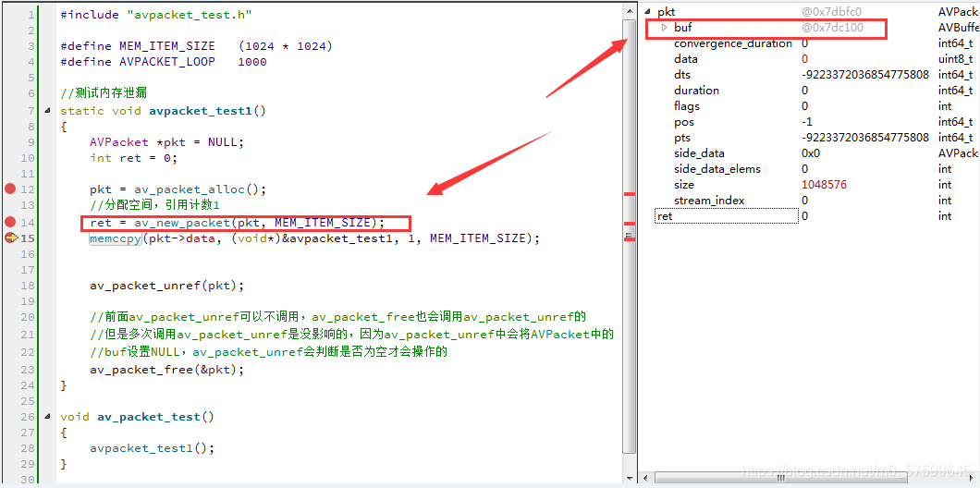Collapse the avpacket_test1 function fold arrow
Viewport: 980px width, 488px height.
tap(47, 111)
